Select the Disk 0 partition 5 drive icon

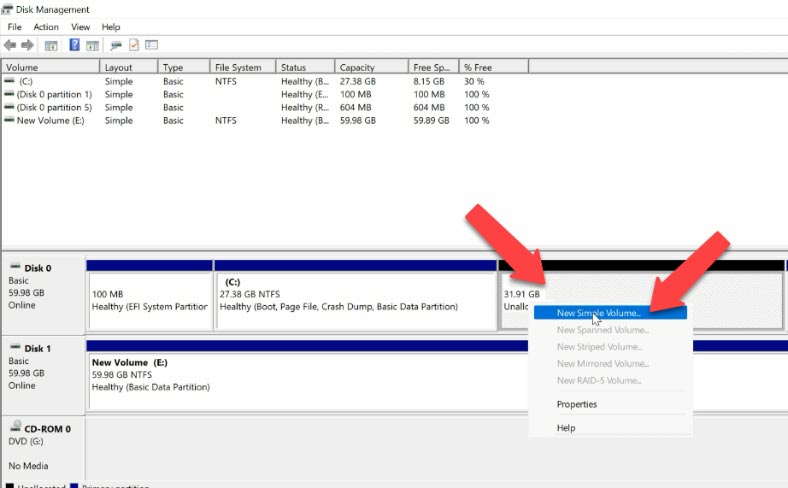click(9, 107)
